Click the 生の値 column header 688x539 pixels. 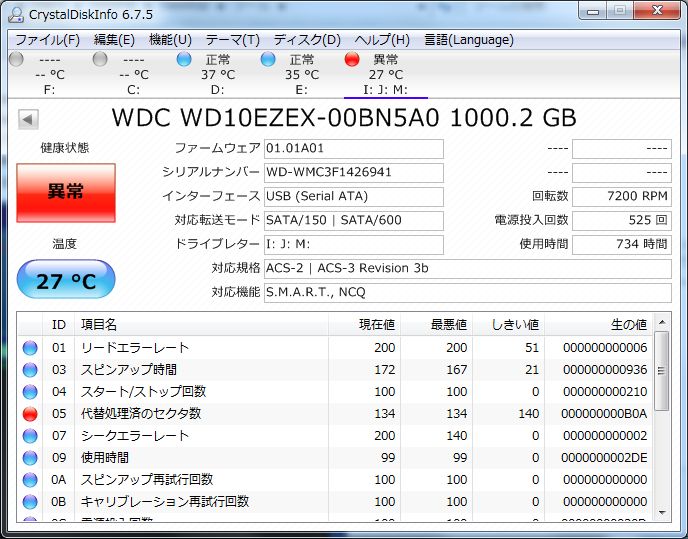coord(598,325)
